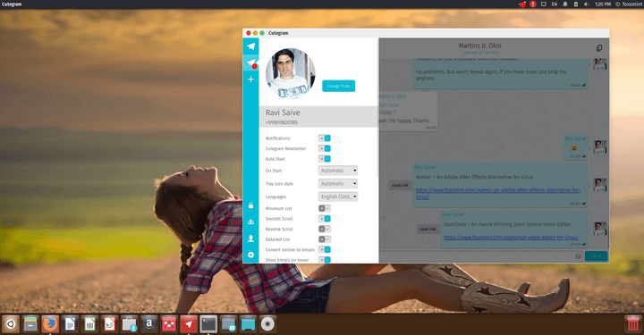Click the copy icon in chat header
The width and height of the screenshot is (644, 335).
coord(598,48)
